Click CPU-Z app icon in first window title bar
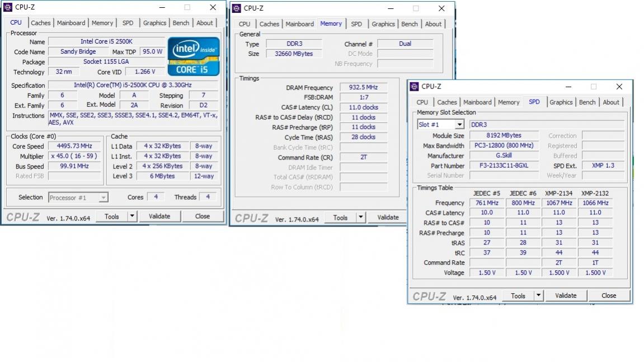The image size is (644, 362). (x=8, y=7)
